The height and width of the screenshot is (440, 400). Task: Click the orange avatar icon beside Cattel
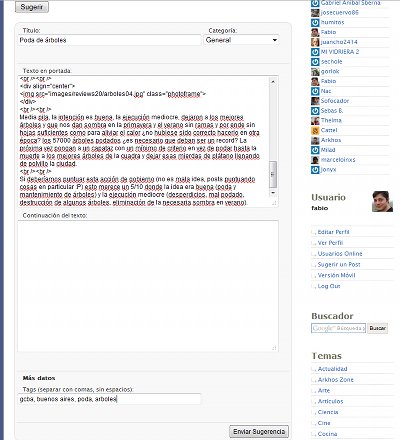pos(315,130)
